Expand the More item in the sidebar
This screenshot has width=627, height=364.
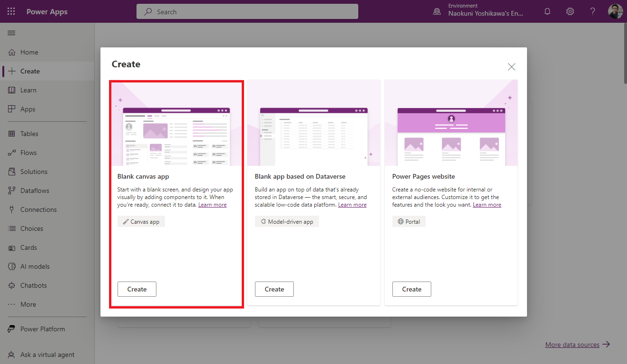tap(28, 304)
